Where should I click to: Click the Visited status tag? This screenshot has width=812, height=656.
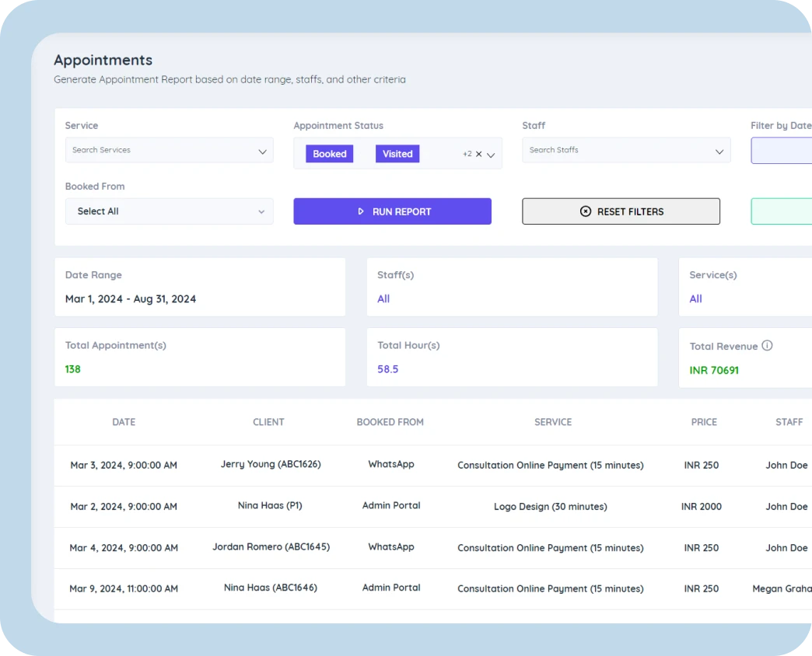(x=397, y=154)
